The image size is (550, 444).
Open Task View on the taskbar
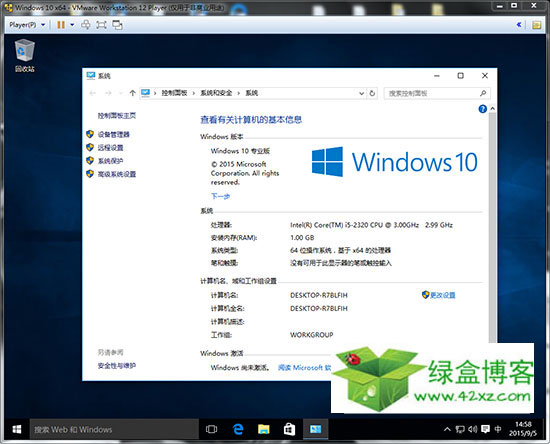coord(212,429)
